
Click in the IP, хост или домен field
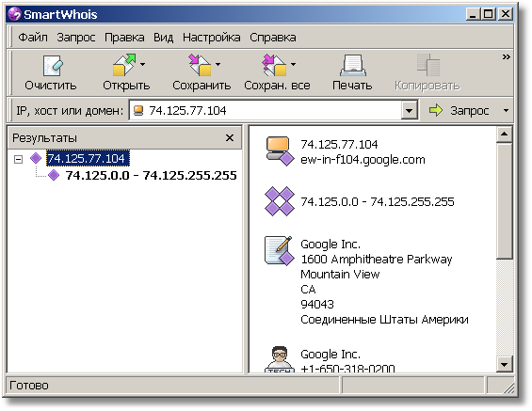coord(273,110)
